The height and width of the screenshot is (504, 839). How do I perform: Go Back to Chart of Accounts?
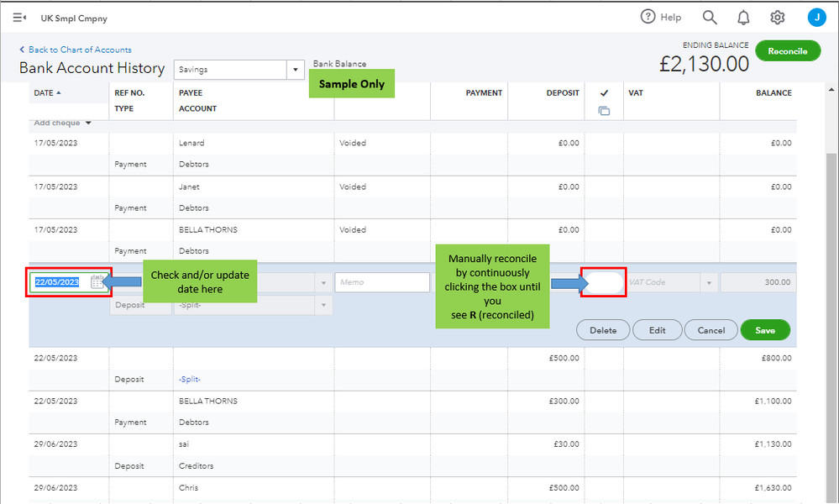click(80, 50)
